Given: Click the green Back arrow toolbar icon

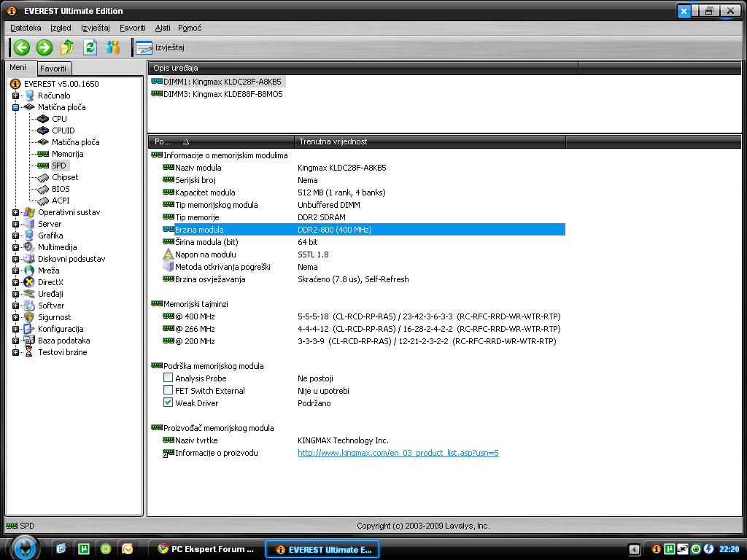Looking at the screenshot, I should 22,47.
